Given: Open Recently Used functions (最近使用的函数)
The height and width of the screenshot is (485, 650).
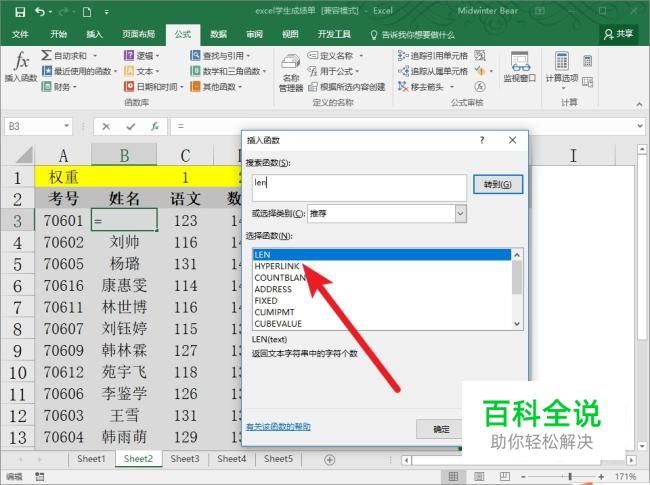Looking at the screenshot, I should (80, 71).
